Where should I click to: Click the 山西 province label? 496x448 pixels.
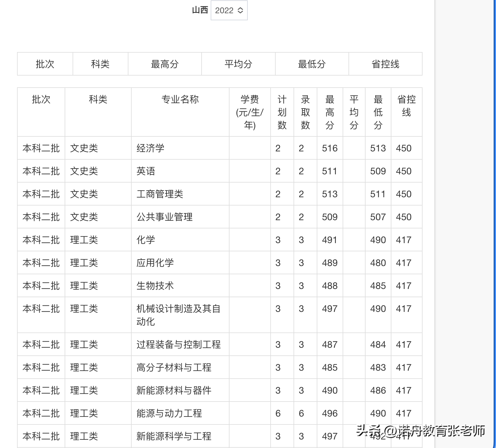tap(200, 10)
